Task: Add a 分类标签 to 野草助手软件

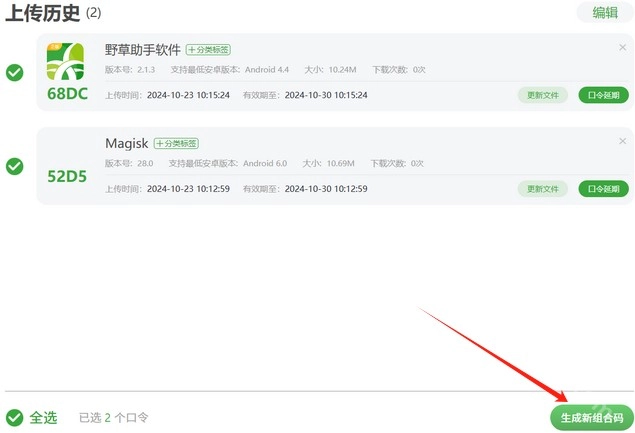Action: (x=208, y=50)
